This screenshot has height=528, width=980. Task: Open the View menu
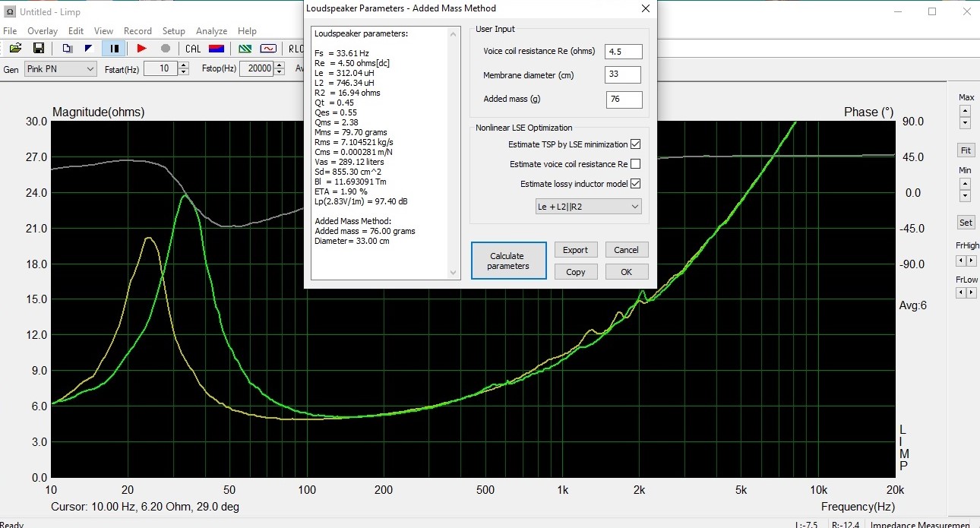pos(103,31)
